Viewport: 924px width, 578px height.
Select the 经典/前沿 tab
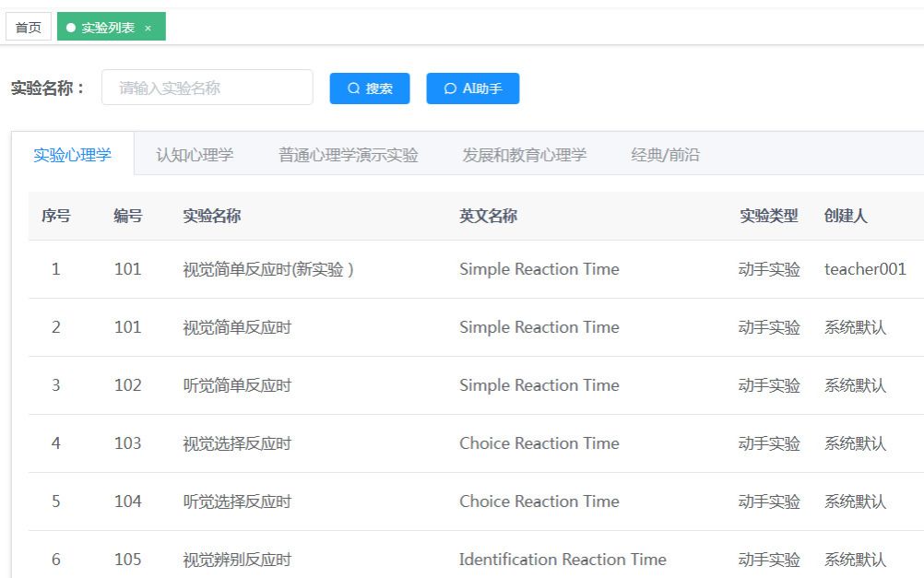click(x=665, y=155)
